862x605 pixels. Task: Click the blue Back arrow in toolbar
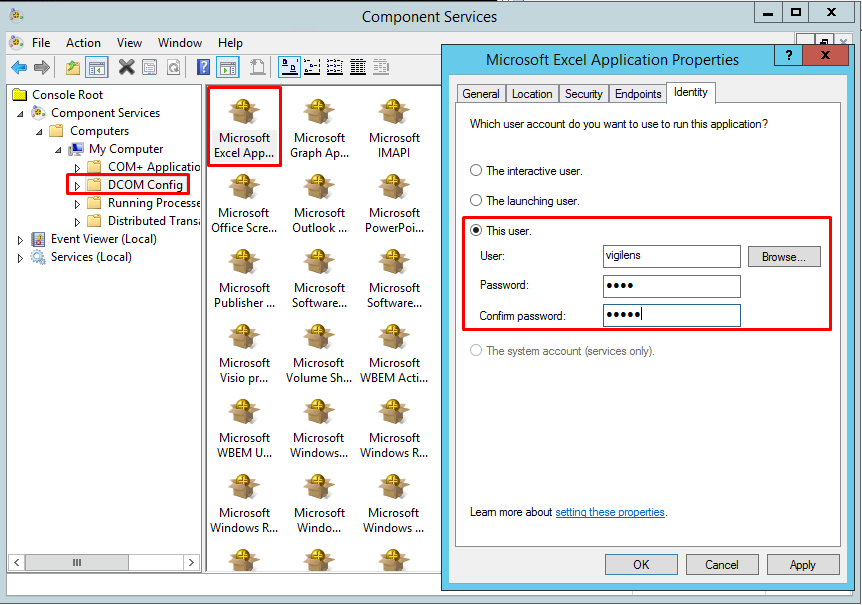tap(19, 68)
